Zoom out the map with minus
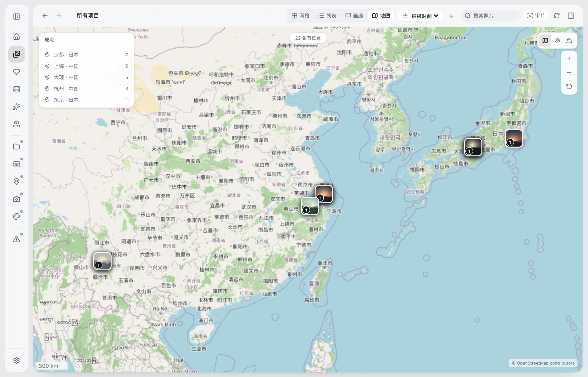This screenshot has width=588, height=377. tap(569, 73)
